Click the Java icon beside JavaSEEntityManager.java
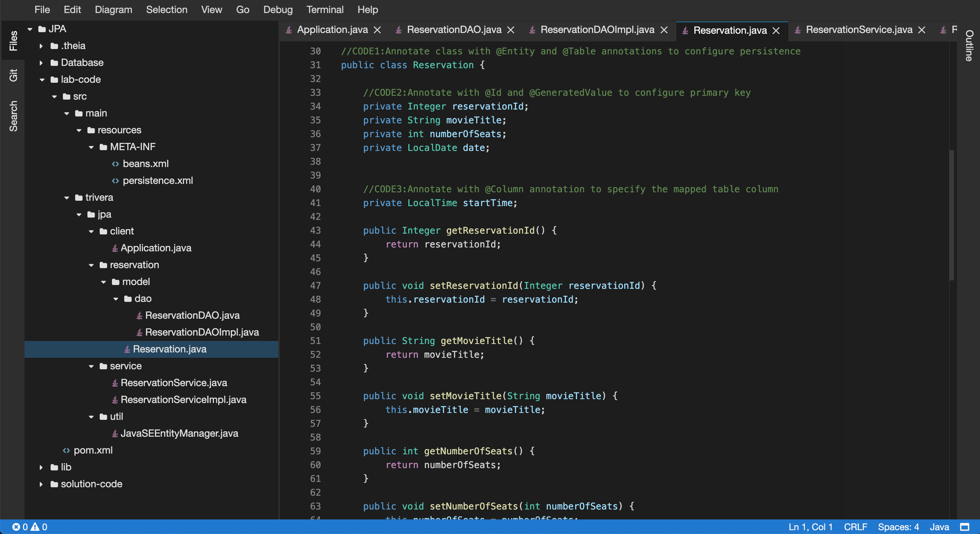 tap(115, 434)
